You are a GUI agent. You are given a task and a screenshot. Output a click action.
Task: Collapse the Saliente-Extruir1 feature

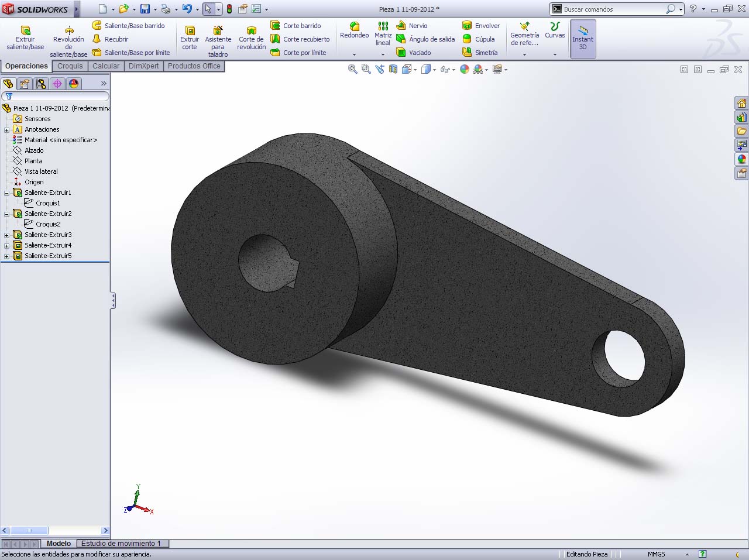7,193
